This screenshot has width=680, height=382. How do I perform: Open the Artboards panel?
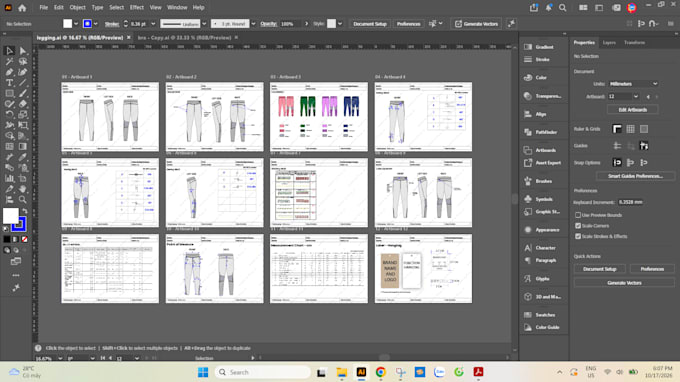539,150
